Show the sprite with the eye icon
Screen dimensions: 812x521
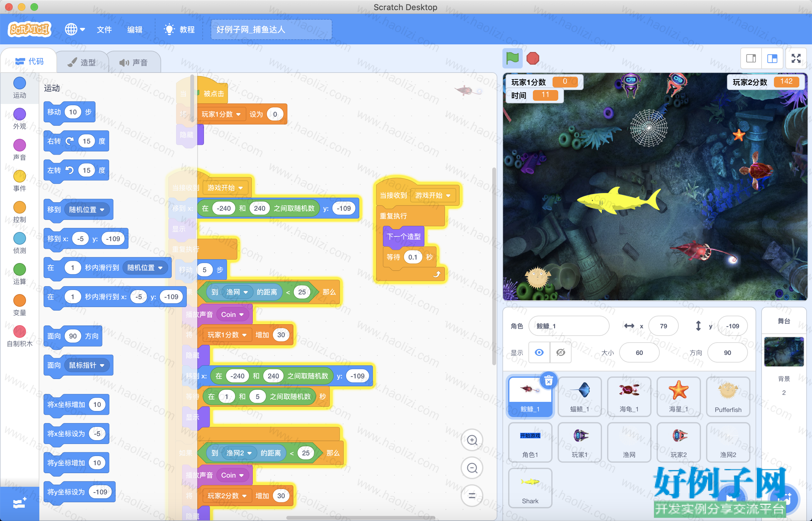[x=539, y=352]
